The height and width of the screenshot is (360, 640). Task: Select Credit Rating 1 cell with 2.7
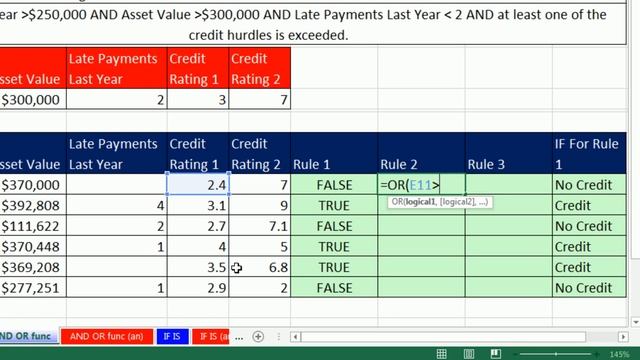pos(198,226)
